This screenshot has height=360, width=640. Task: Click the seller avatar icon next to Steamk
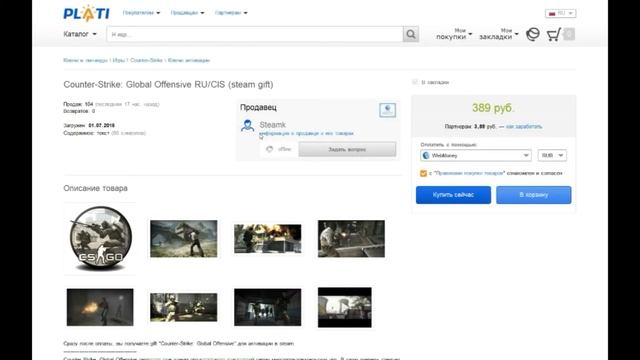247,125
